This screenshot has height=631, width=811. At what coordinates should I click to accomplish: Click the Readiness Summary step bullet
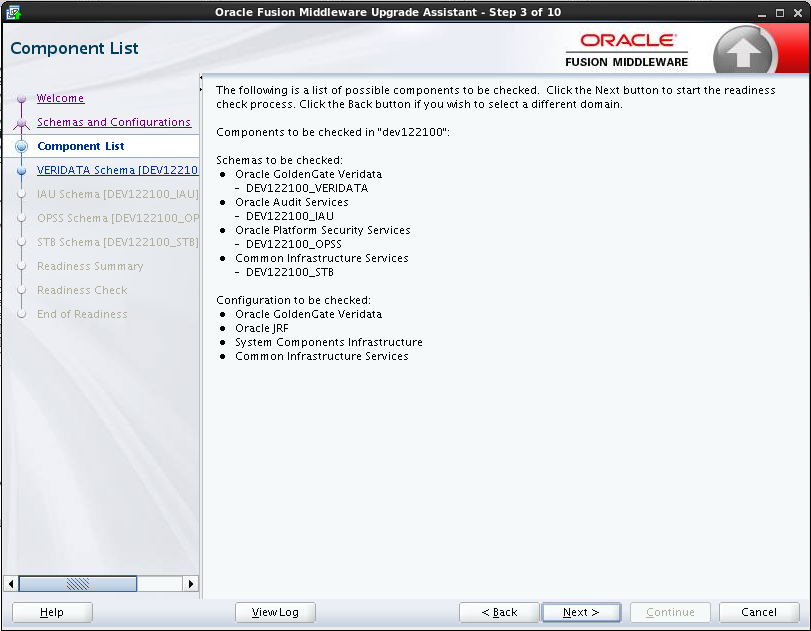tap(21, 266)
